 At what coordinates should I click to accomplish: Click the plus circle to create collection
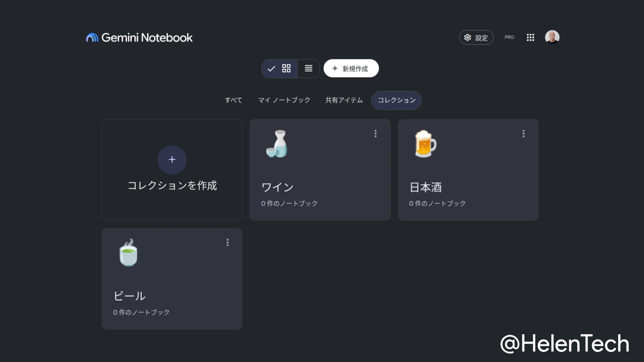tap(172, 160)
